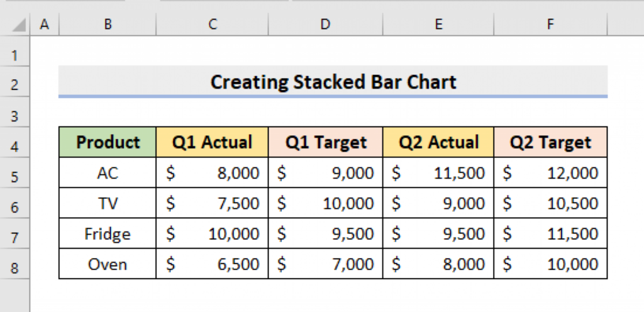Select the green Product header cell
Image resolution: width=644 pixels, height=312 pixels.
pyautogui.click(x=108, y=142)
